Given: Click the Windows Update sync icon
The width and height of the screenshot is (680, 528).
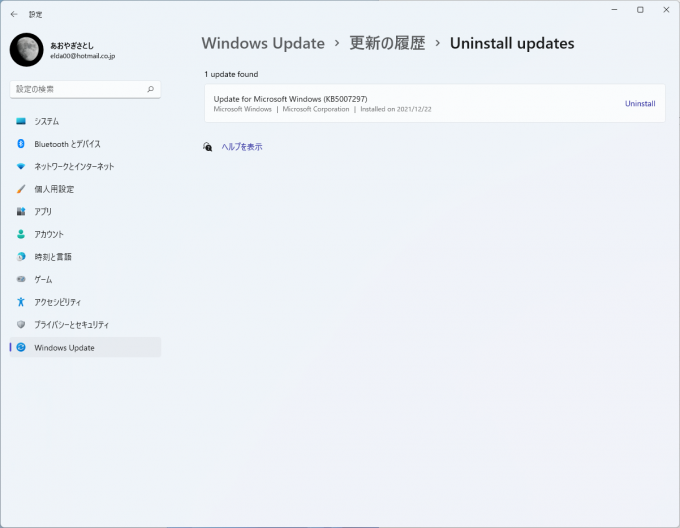Looking at the screenshot, I should click(x=21, y=347).
